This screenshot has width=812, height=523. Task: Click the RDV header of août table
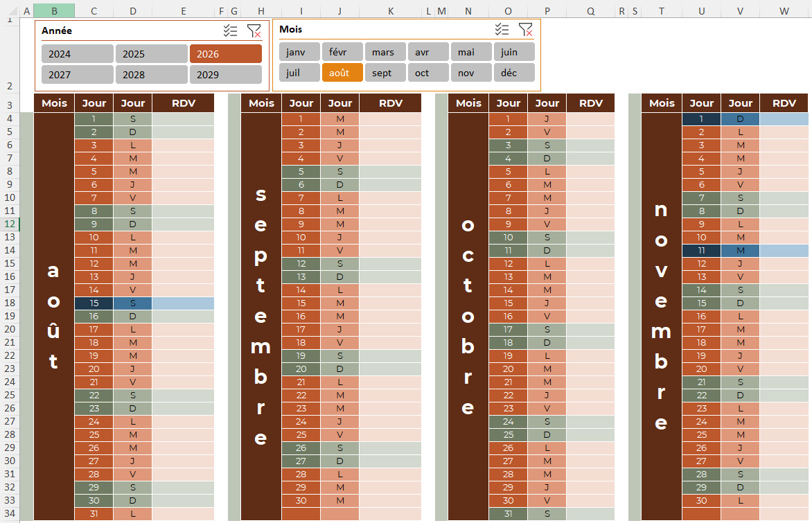(184, 103)
